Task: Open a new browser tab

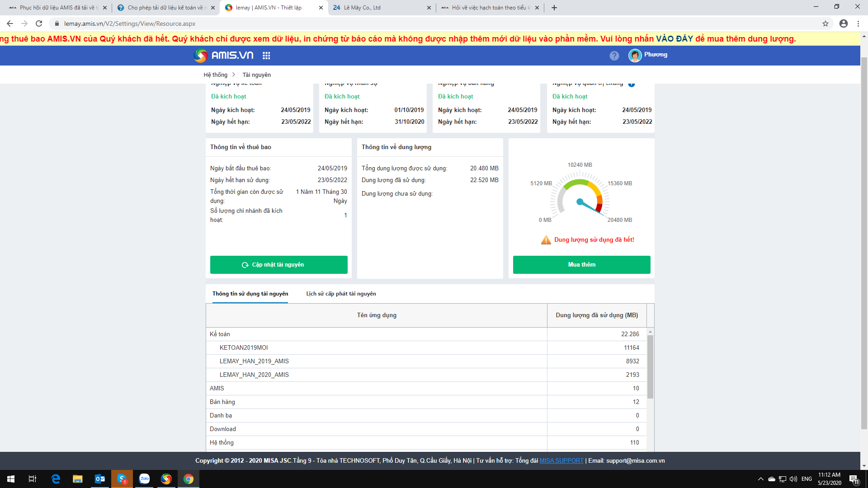Action: point(554,8)
